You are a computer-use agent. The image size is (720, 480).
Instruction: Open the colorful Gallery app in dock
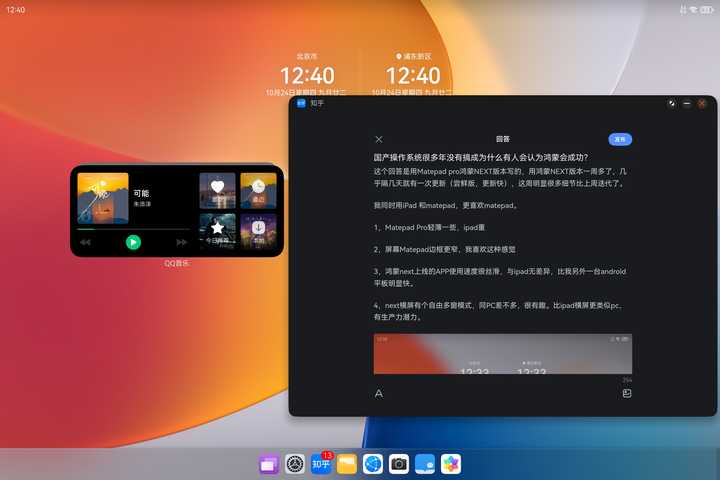[x=451, y=464]
